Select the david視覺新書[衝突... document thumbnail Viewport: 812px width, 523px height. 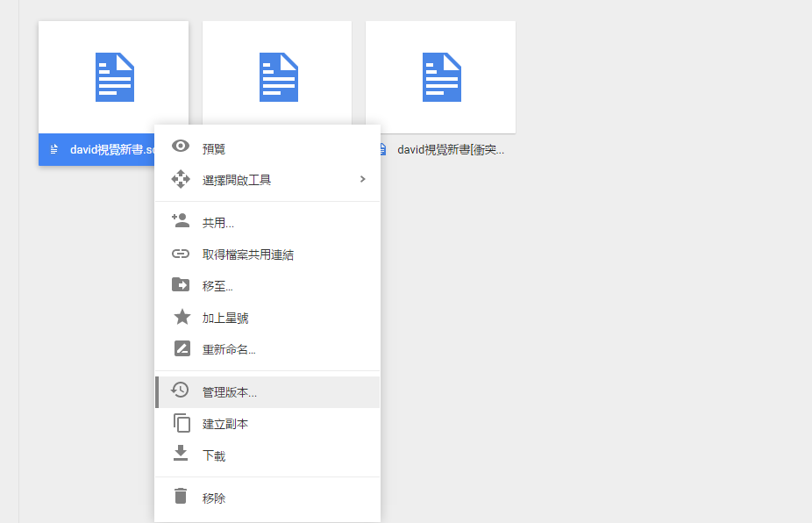441,77
